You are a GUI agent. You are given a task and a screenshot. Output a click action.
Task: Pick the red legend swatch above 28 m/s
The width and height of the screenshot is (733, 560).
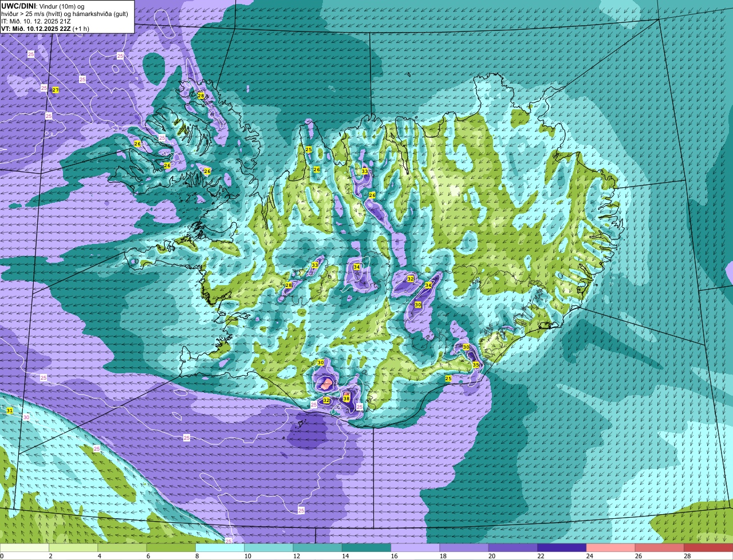(x=708, y=547)
